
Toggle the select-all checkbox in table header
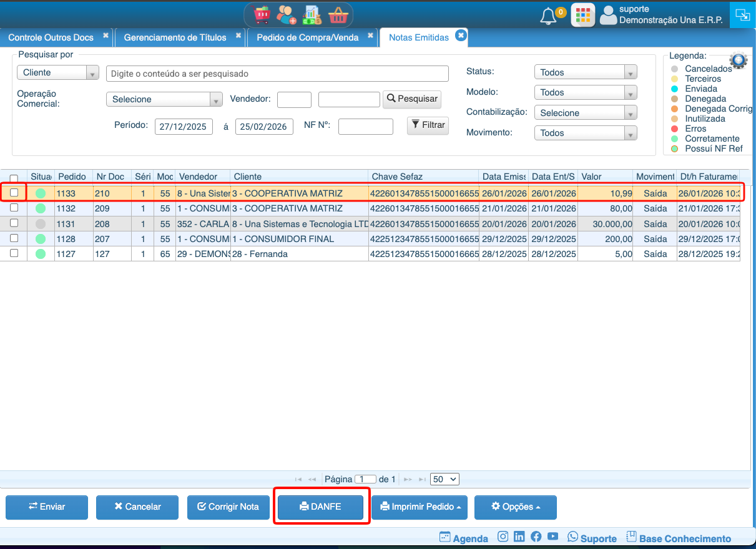(14, 178)
